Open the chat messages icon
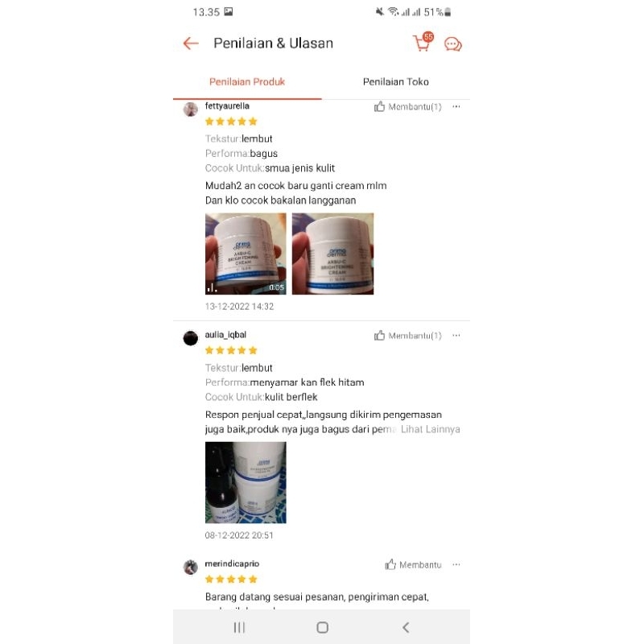Viewport: 644px width, 644px height. pos(453,44)
